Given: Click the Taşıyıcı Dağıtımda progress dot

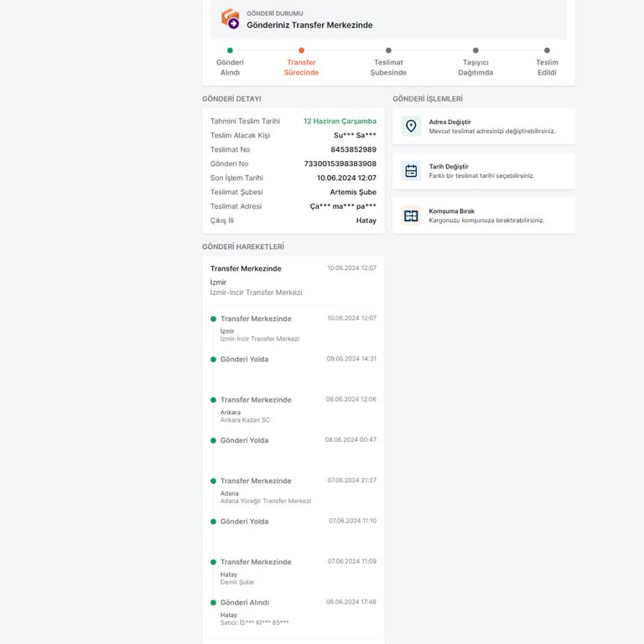Looking at the screenshot, I should [475, 50].
